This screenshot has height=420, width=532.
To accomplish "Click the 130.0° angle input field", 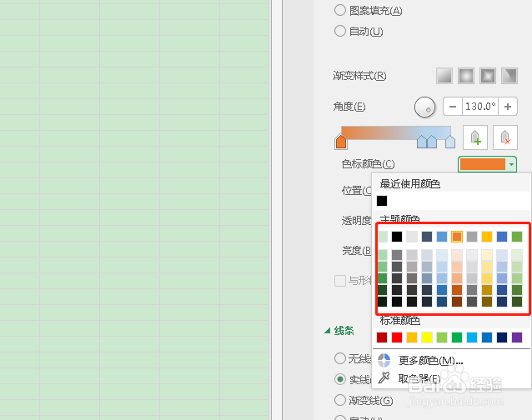I will coord(480,107).
